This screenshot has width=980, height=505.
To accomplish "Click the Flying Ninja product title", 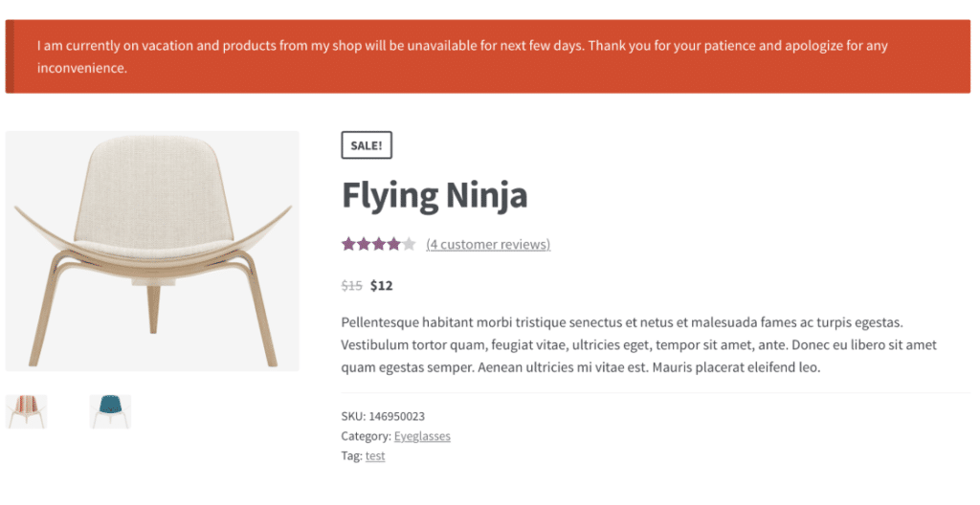I will (434, 196).
